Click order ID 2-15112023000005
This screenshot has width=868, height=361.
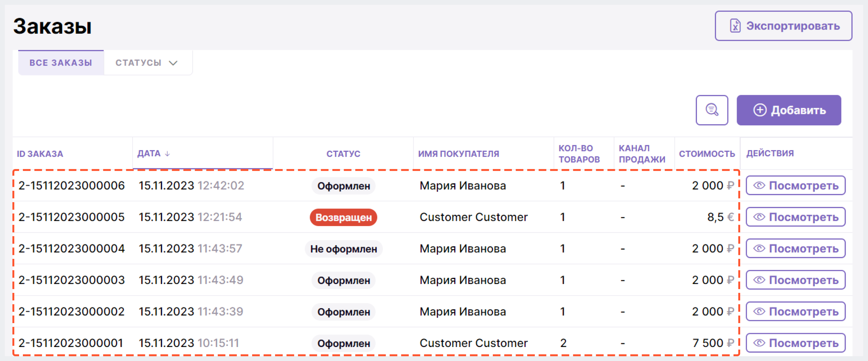(x=72, y=217)
